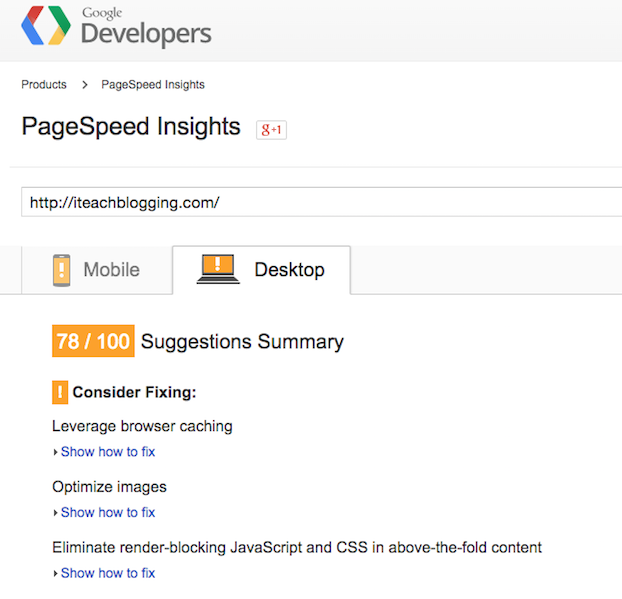The width and height of the screenshot is (622, 599).
Task: Click the Leverage browser caching suggestion title
Action: (x=142, y=426)
